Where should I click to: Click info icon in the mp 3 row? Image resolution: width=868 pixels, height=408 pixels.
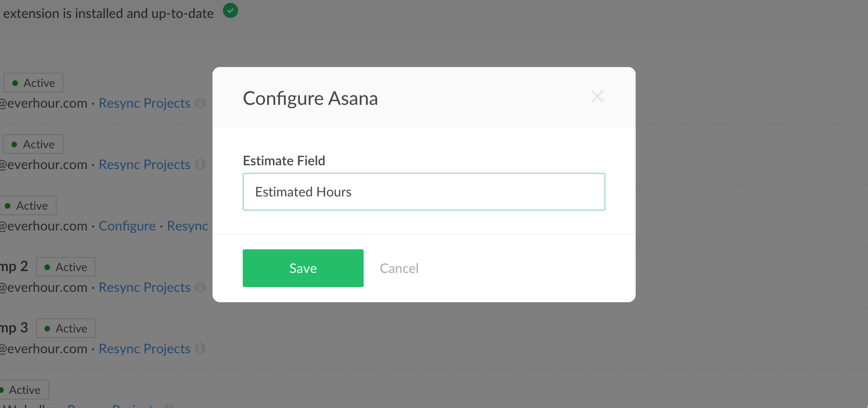[200, 348]
